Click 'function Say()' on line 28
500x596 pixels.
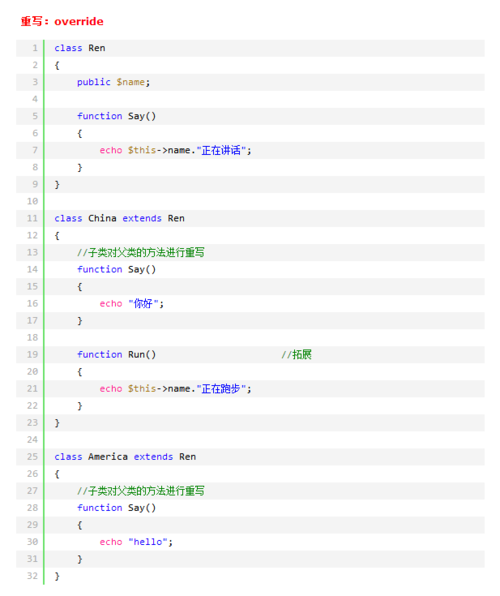click(x=116, y=508)
